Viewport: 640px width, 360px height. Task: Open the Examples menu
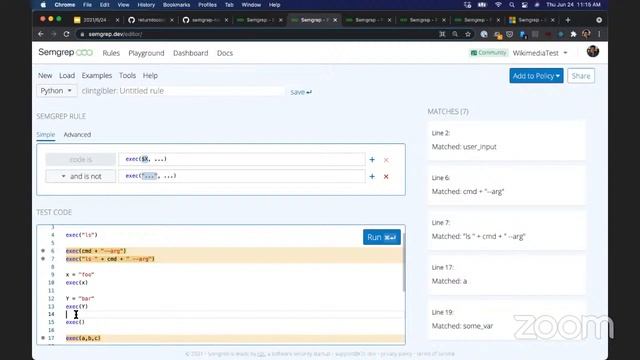point(97,76)
